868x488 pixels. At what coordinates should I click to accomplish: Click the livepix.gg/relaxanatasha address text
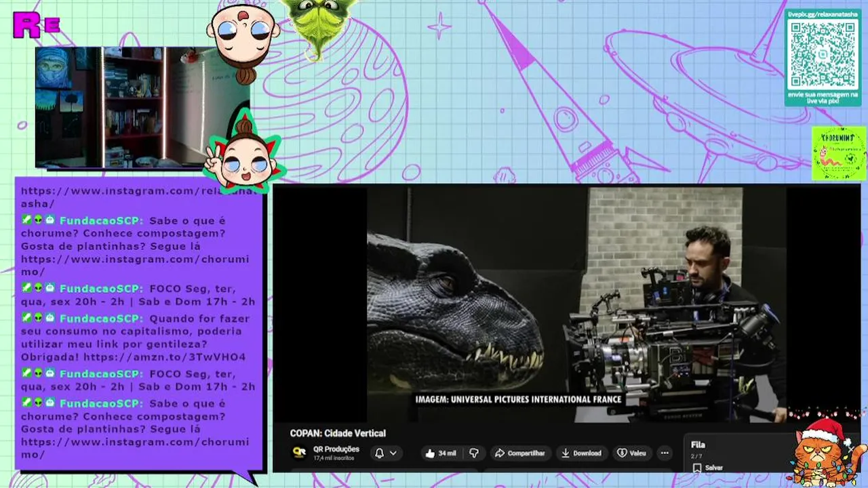click(823, 14)
